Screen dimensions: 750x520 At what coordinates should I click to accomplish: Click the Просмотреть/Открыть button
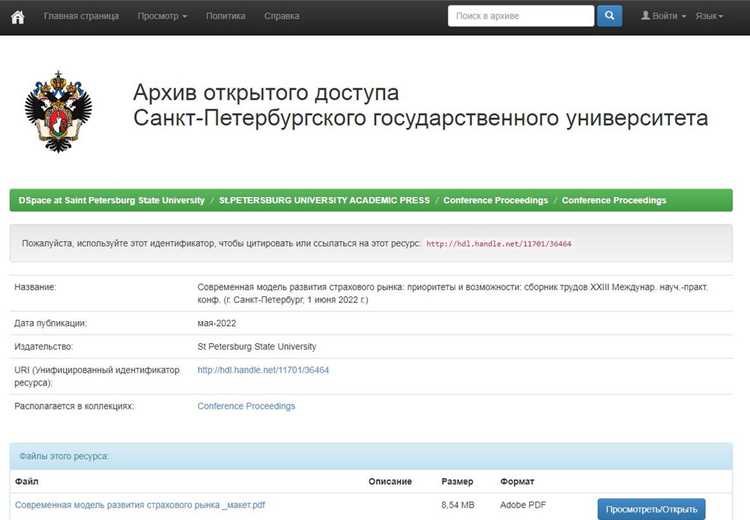[x=651, y=509]
